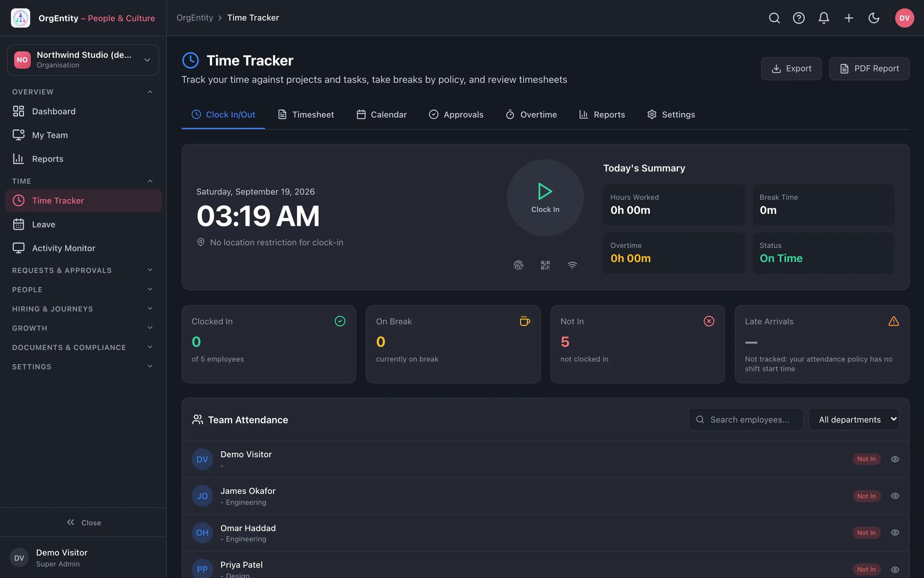
Task: Expand the HIRING & JOURNEYS section
Action: click(x=83, y=309)
